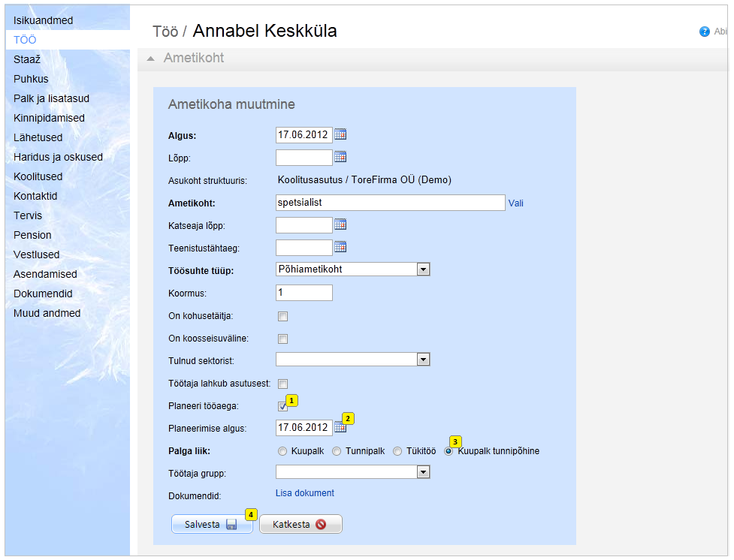This screenshot has width=734, height=560.
Task: Tick the On koosseisuväline checkbox
Action: click(282, 339)
